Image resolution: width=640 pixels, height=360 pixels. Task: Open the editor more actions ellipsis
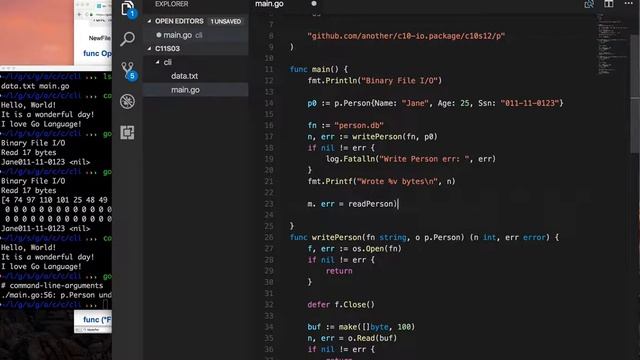[629, 3]
